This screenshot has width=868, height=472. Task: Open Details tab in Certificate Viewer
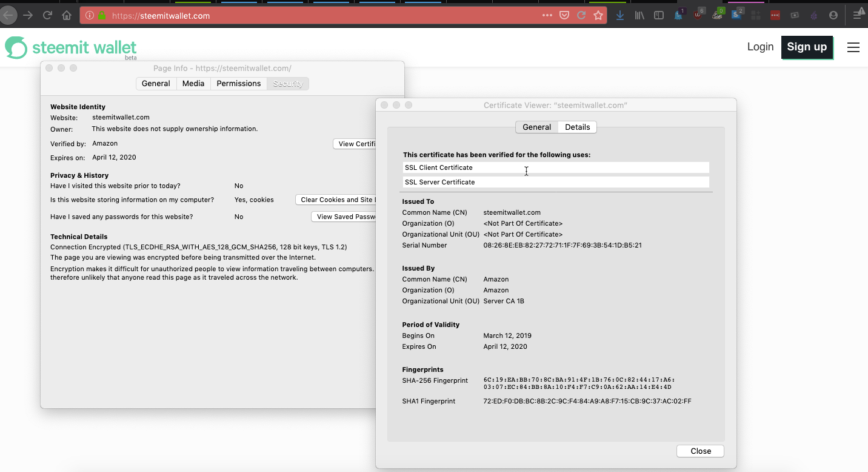tap(578, 127)
